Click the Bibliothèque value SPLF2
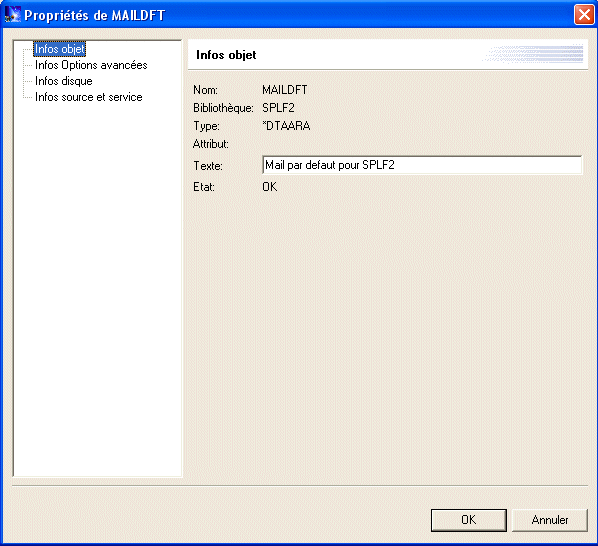The width and height of the screenshot is (598, 546). 278,108
